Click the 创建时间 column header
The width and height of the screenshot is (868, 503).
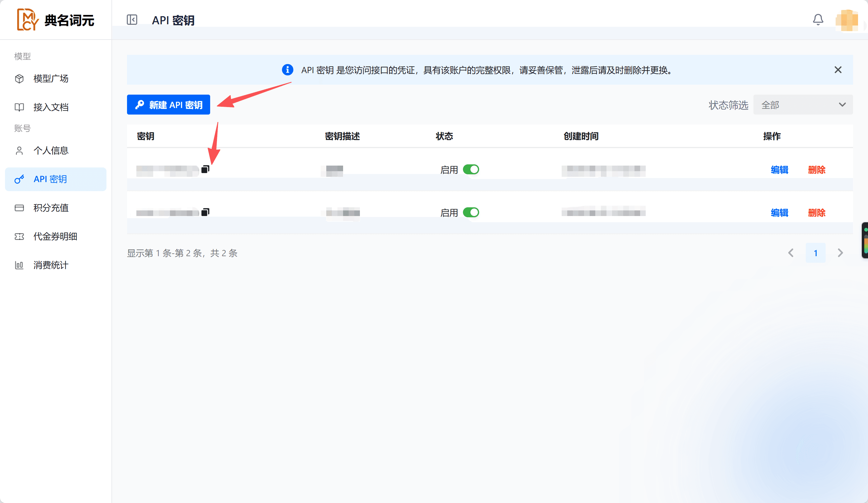[581, 136]
